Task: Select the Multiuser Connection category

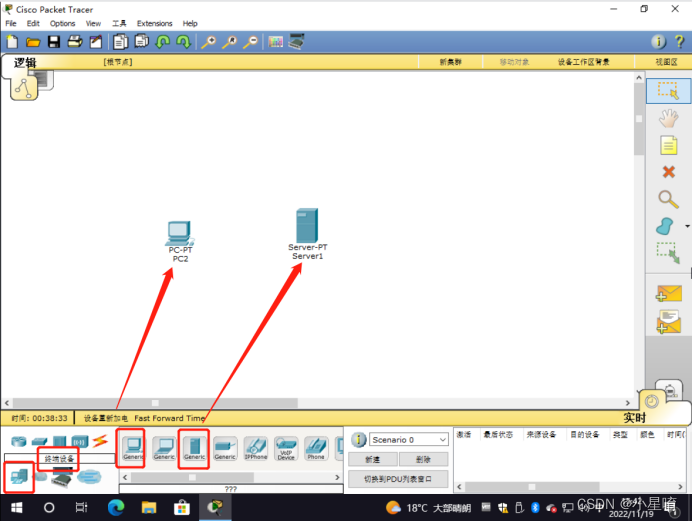Action: [x=89, y=476]
